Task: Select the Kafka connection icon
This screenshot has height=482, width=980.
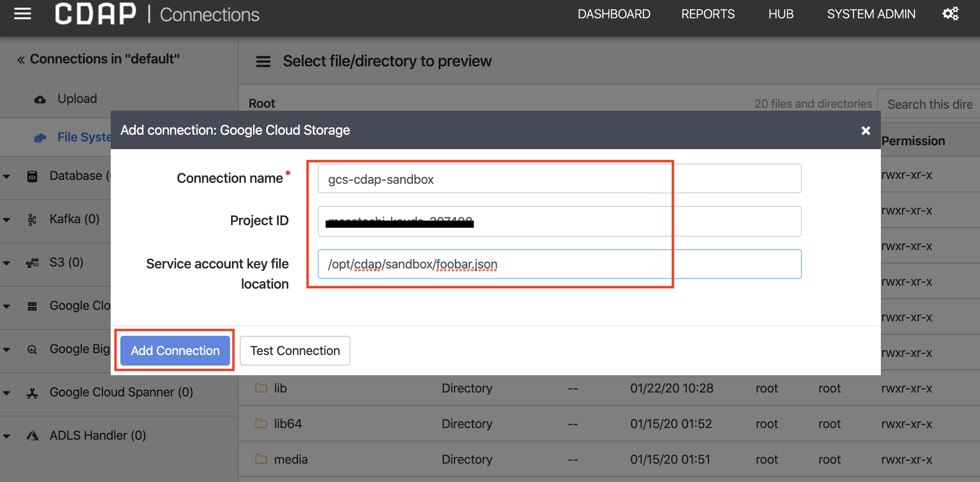Action: tap(32, 219)
